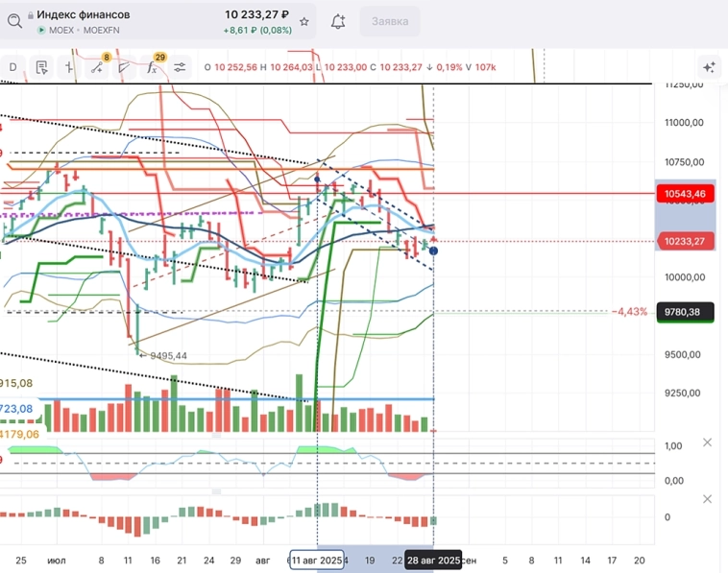Close the histogram indicator panel
The height and width of the screenshot is (573, 728).
tap(708, 499)
